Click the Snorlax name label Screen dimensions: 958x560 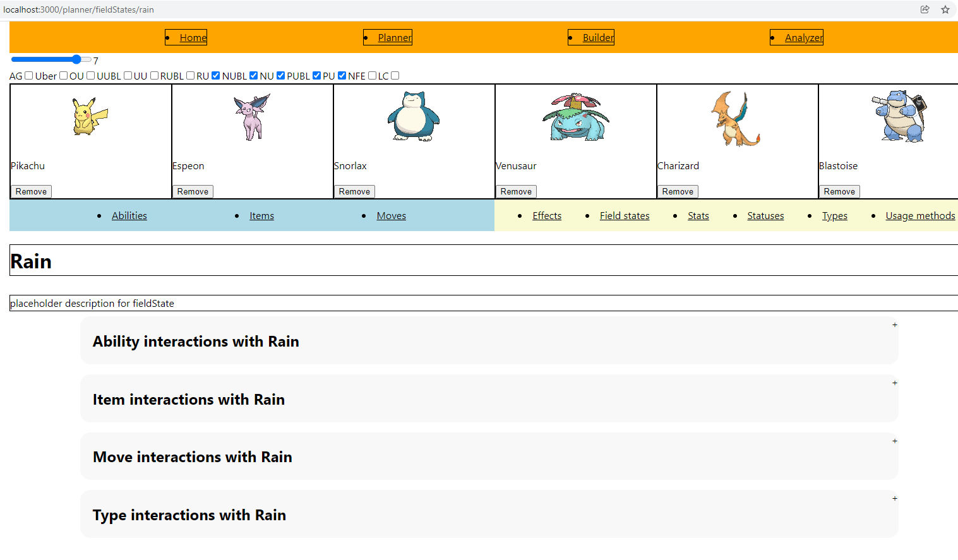(350, 166)
